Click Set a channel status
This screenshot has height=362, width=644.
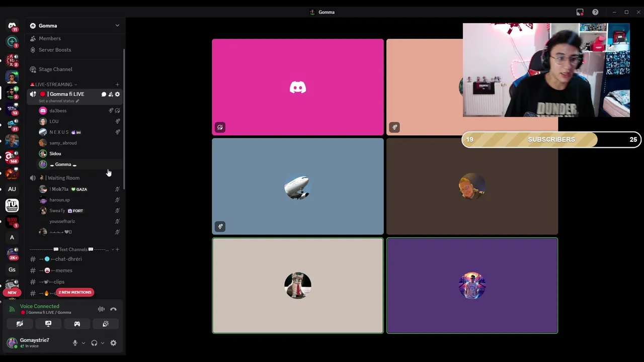tap(56, 101)
